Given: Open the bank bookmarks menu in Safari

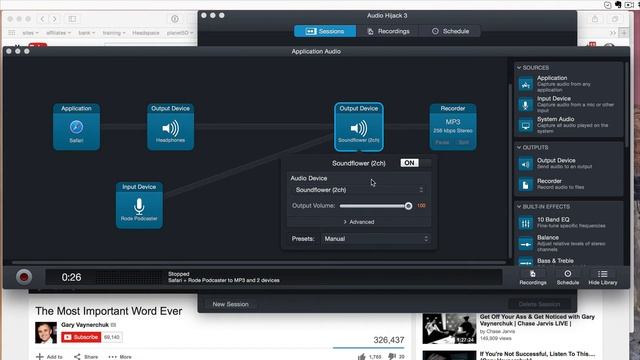Looking at the screenshot, I should click(86, 33).
